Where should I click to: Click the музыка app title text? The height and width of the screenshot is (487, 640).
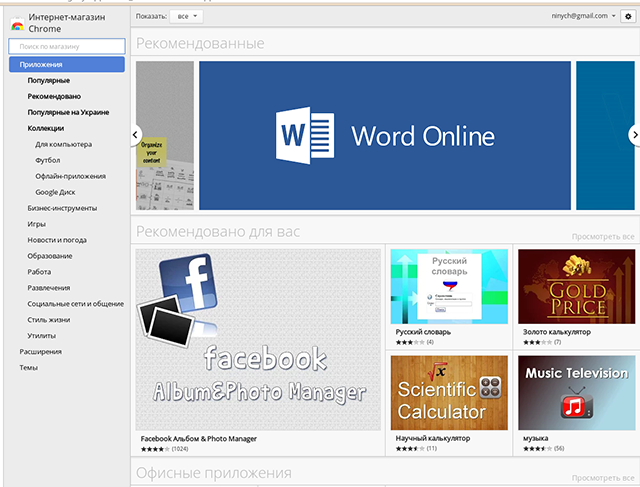(536, 438)
